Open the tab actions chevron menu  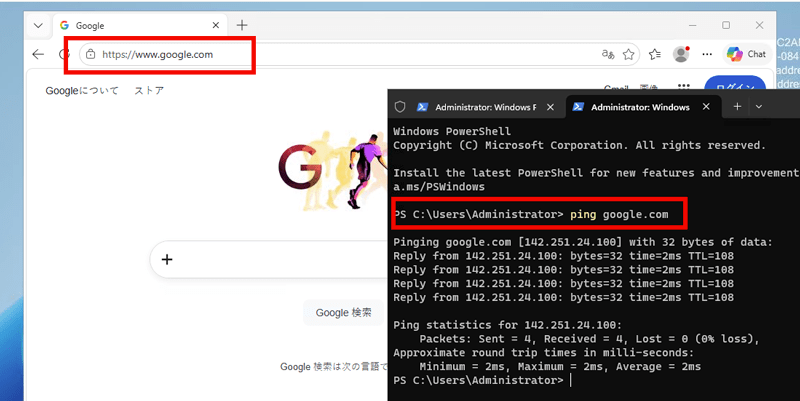point(38,26)
